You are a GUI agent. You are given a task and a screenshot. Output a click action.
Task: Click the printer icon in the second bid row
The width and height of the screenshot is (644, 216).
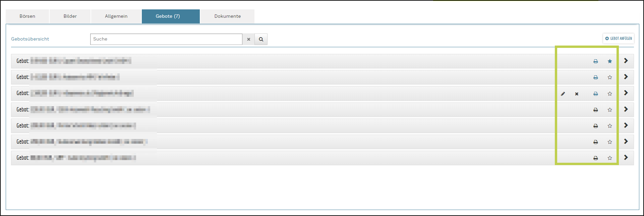point(596,77)
